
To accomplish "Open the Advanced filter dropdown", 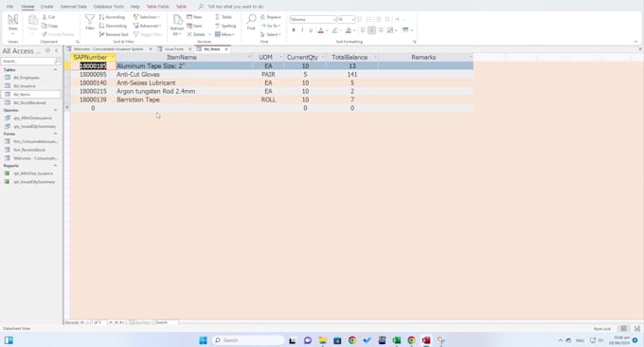I will pos(147,26).
